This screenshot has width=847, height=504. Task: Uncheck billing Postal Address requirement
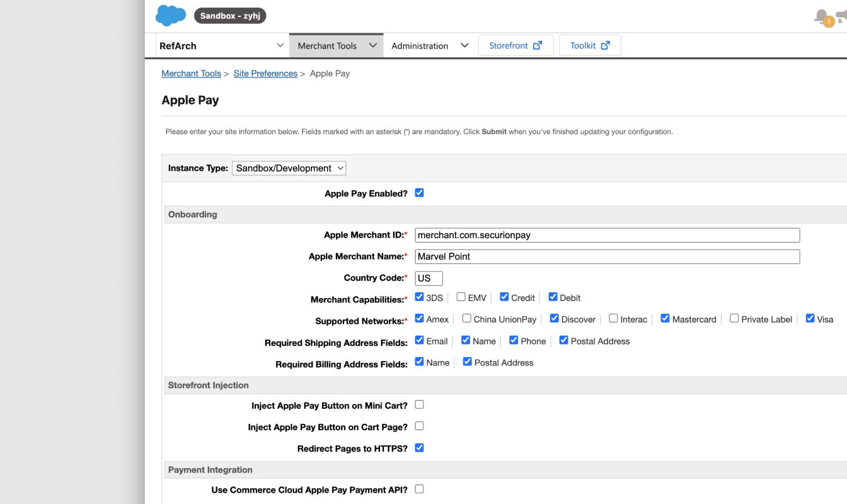467,362
